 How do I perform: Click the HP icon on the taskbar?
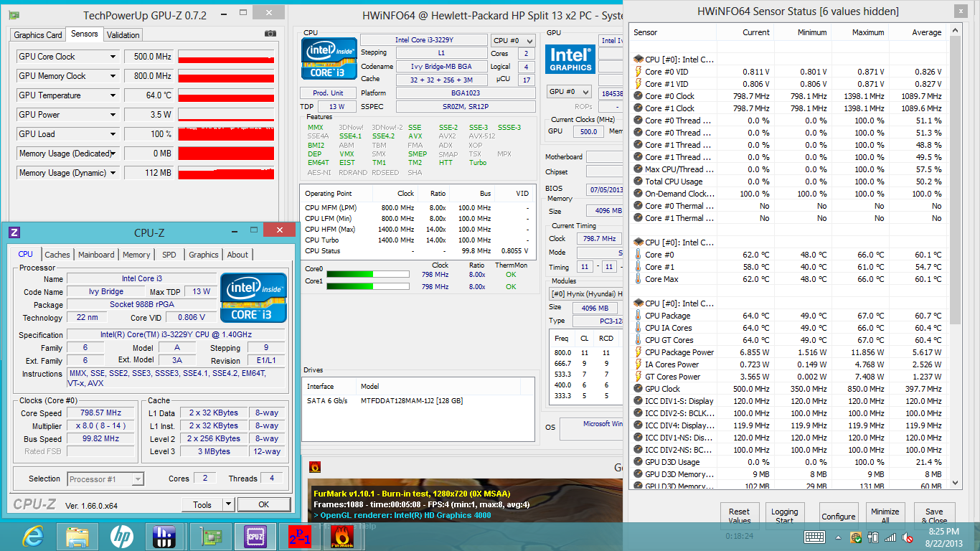(x=121, y=536)
